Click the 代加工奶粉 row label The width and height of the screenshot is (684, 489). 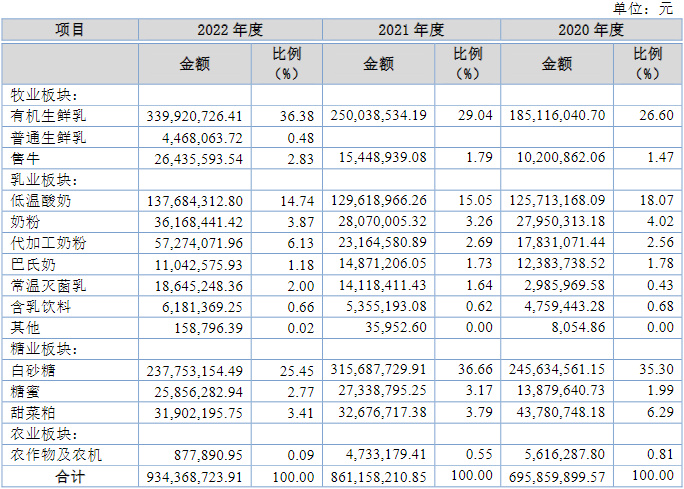(x=48, y=243)
